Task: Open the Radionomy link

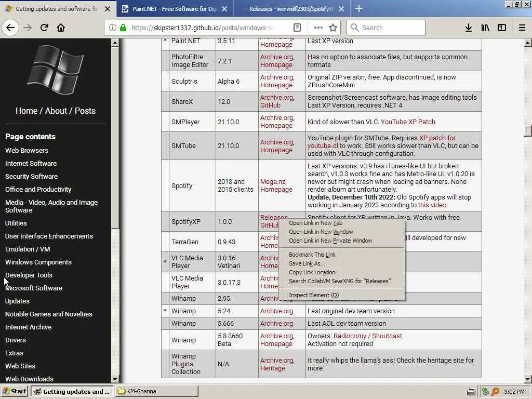Action: pos(350,336)
